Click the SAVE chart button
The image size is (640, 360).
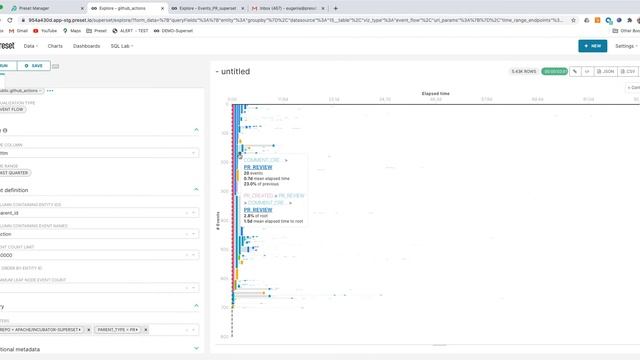[x=33, y=66]
